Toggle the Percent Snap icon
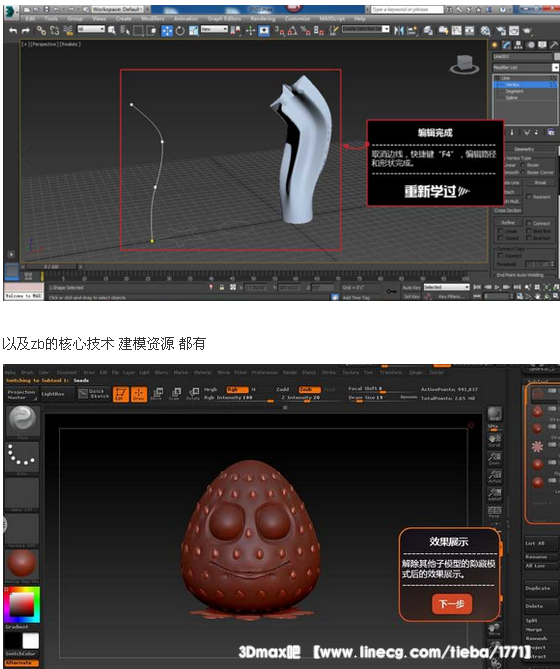The image size is (560, 669). (305, 30)
